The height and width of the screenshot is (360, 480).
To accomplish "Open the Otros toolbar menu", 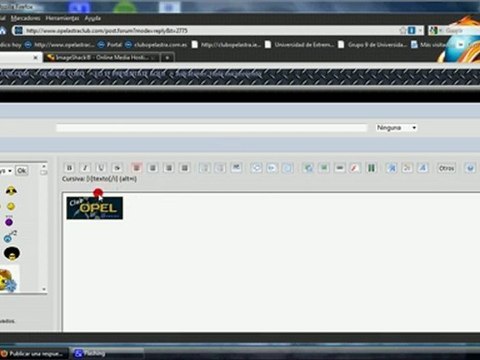I will point(447,168).
